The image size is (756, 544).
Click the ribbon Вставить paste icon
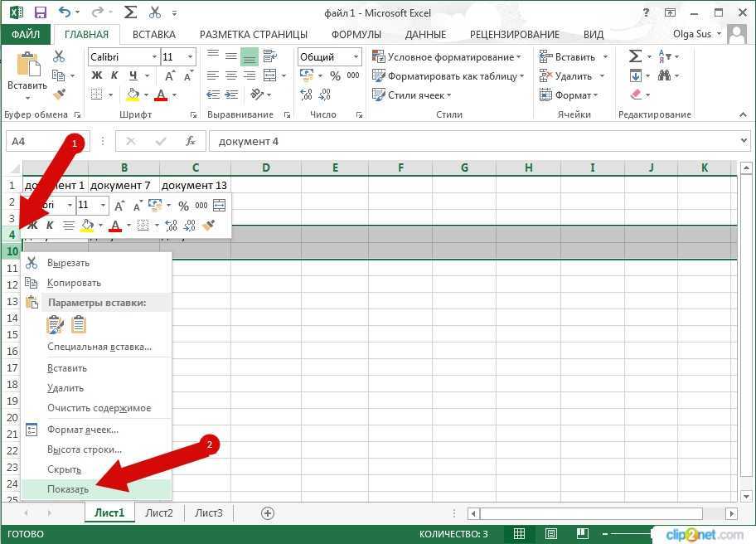[x=27, y=66]
